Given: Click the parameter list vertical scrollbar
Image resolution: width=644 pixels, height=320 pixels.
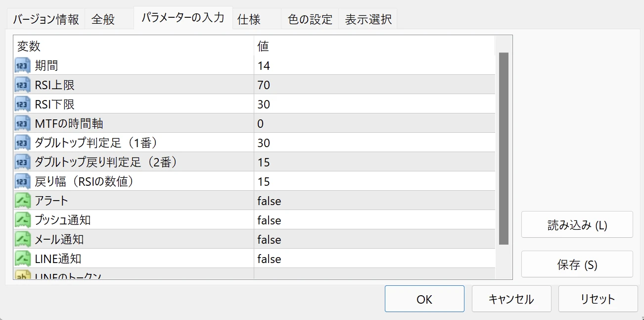Looking at the screenshot, I should click(504, 149).
